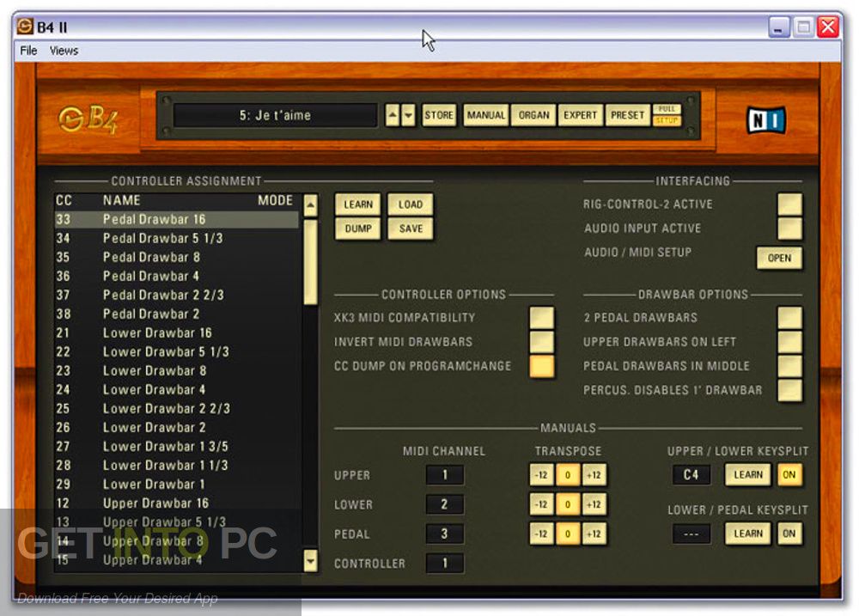The width and height of the screenshot is (859, 616).
Task: Toggle Percus. Disables 1' Drawbar
Action: click(790, 390)
